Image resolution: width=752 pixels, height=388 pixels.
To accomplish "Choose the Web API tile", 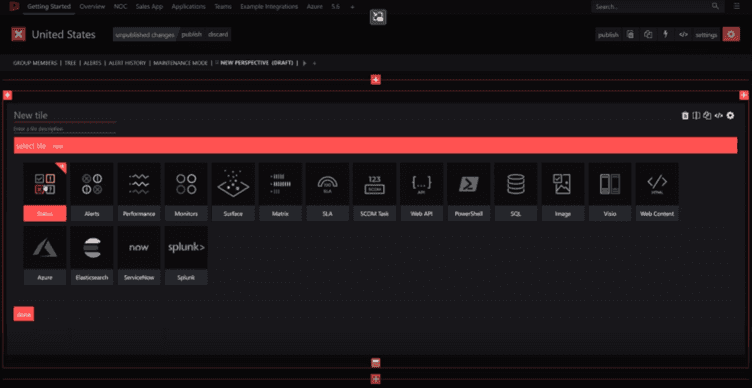I will point(422,192).
